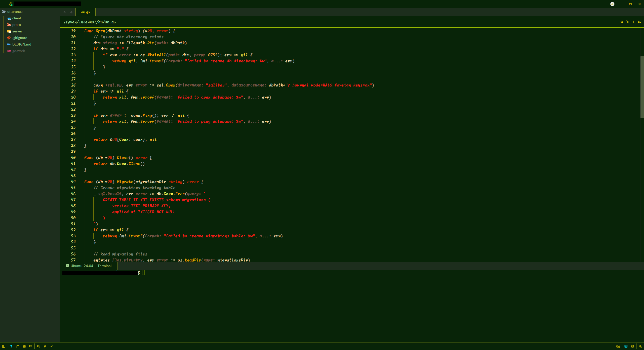
Task: Expand the proto folder
Action: (x=30, y=25)
